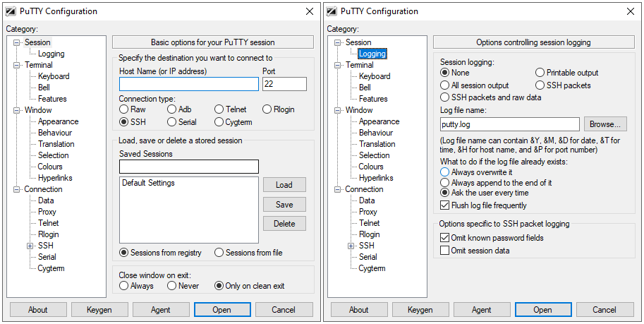Select Default Settings in the sessions list
Viewport: 644px width, 324px height.
148,183
